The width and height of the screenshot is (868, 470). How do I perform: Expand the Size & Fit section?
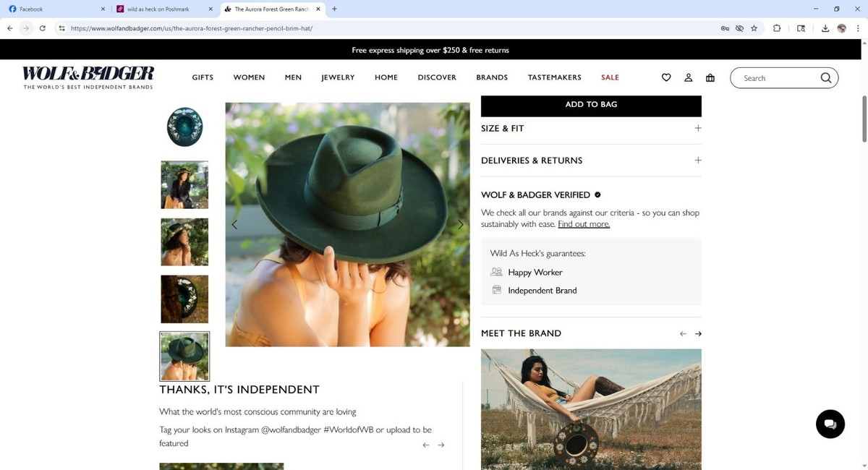pos(591,129)
